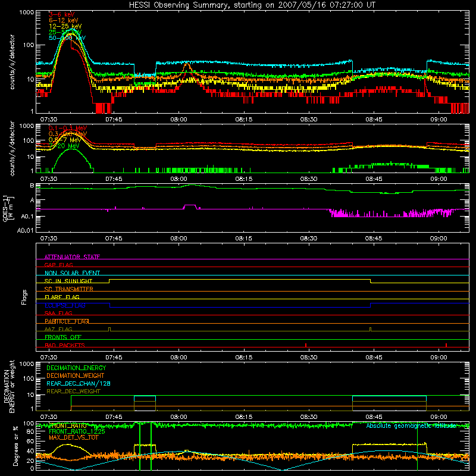Click the A0.1 level on GOES axis
The width and height of the screenshot is (476, 476).
(x=27, y=217)
